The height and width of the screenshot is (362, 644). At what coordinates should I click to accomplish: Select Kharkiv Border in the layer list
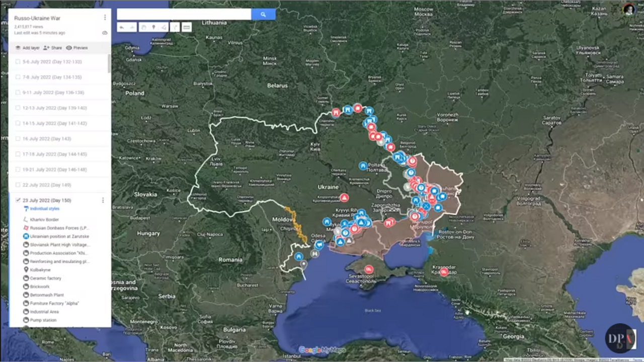pyautogui.click(x=44, y=220)
